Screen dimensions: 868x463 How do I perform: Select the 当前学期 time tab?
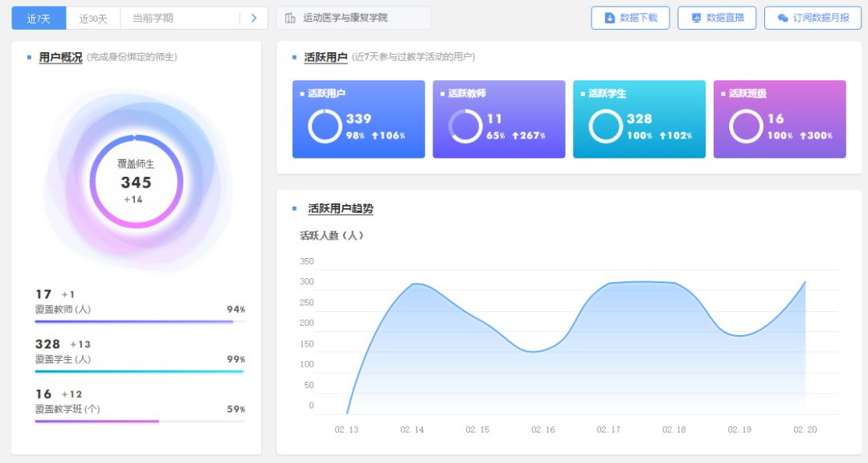click(153, 18)
